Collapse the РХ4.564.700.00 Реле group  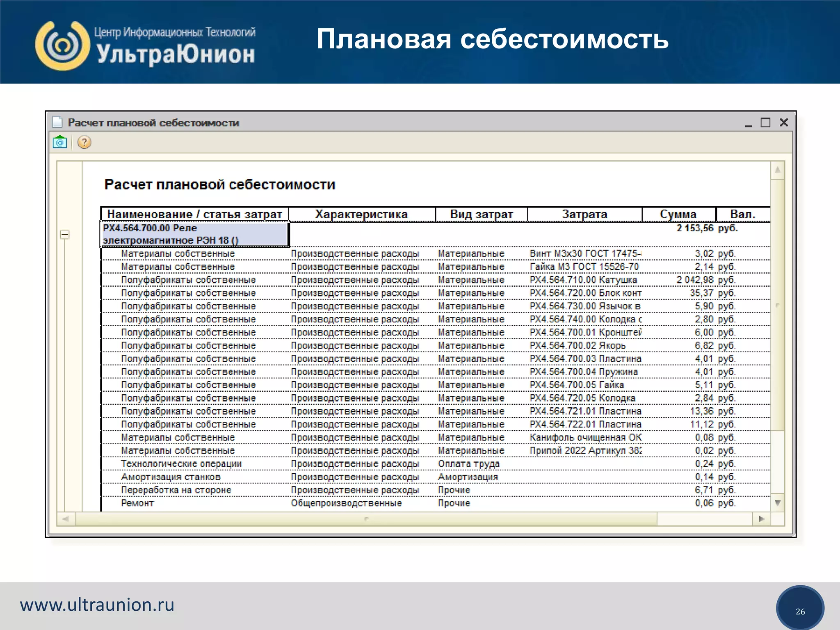(x=65, y=235)
